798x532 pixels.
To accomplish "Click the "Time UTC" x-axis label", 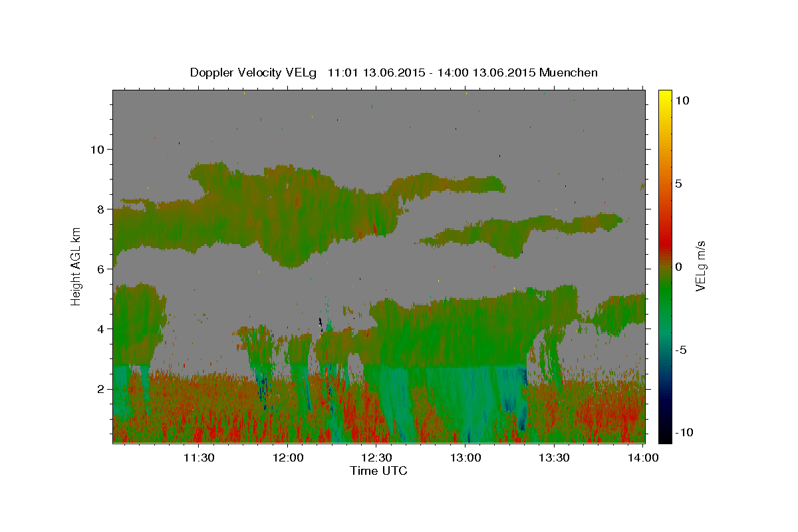I will (x=378, y=471).
